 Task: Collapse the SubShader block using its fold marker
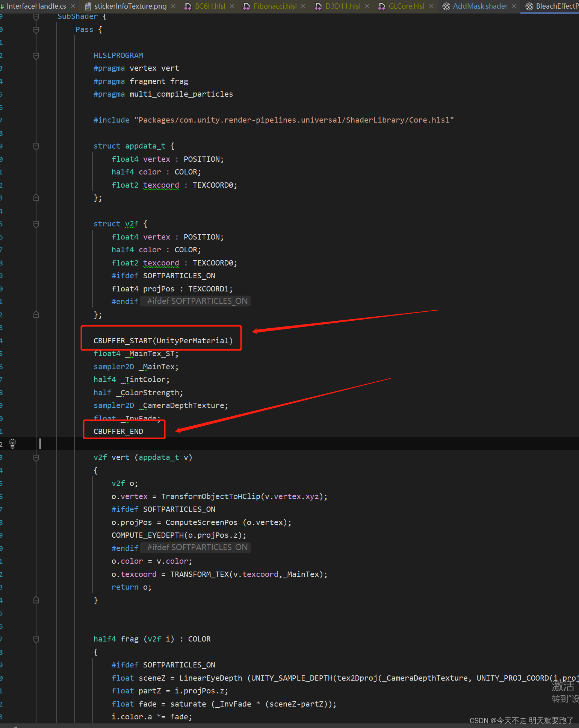click(36, 17)
